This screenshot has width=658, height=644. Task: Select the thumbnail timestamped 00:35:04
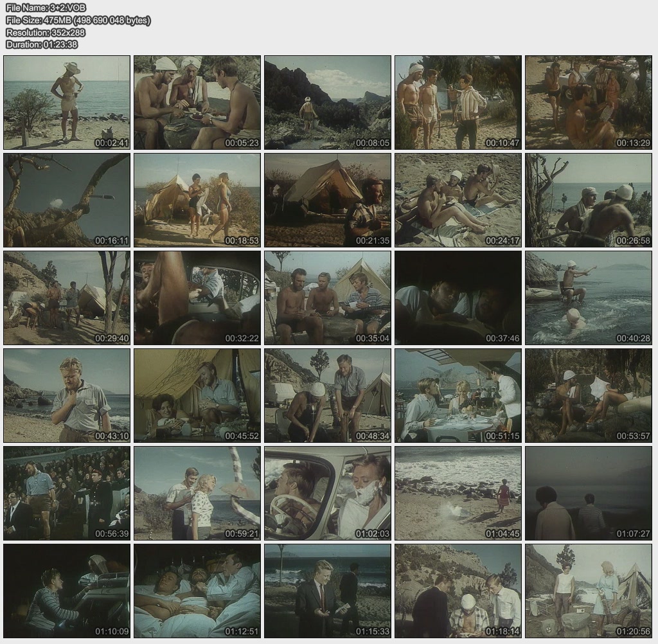pyautogui.click(x=328, y=298)
